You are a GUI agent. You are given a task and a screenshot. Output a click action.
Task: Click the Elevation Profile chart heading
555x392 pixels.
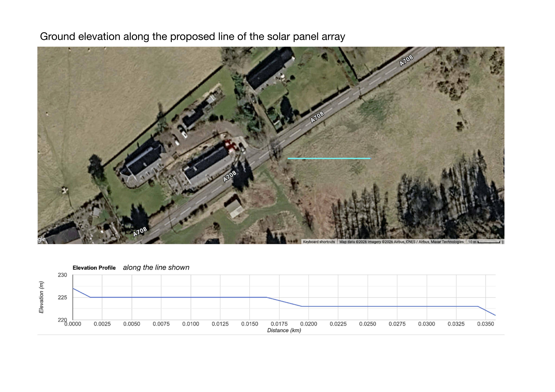click(94, 268)
